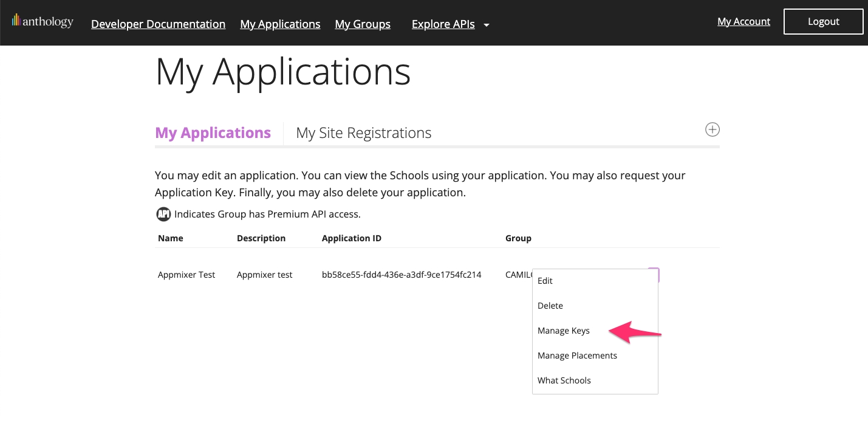Expand the Explore APIs dropdown
868x423 pixels.
click(x=450, y=24)
